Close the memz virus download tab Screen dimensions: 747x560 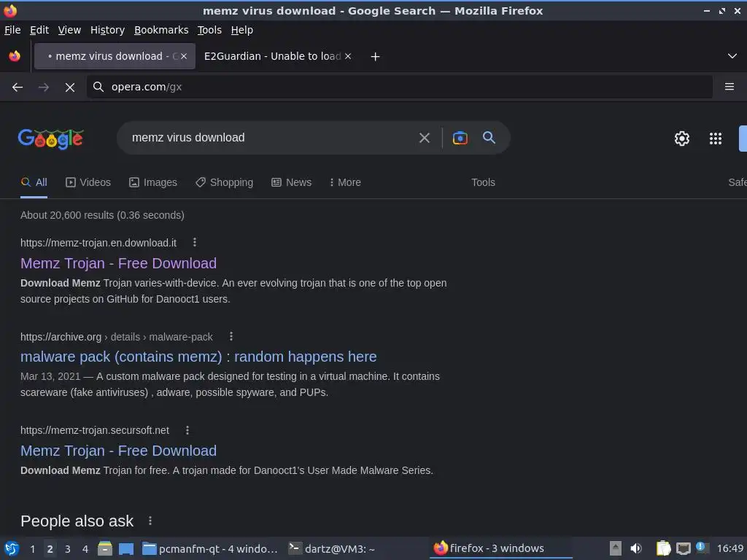184,56
